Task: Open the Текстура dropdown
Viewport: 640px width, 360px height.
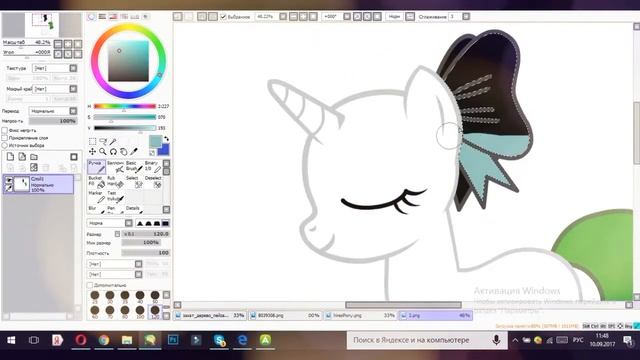Action: pyautogui.click(x=55, y=68)
